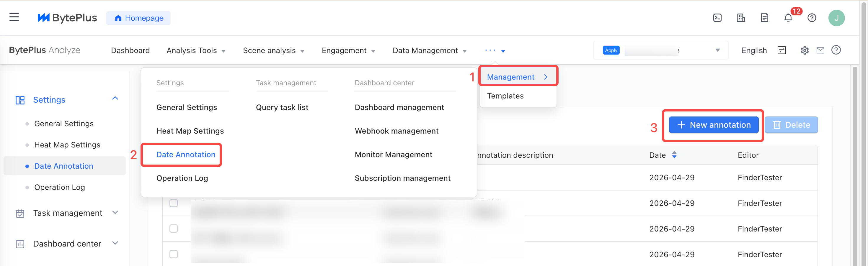The image size is (868, 266).
Task: Select Management in the more menu
Action: [x=518, y=77]
